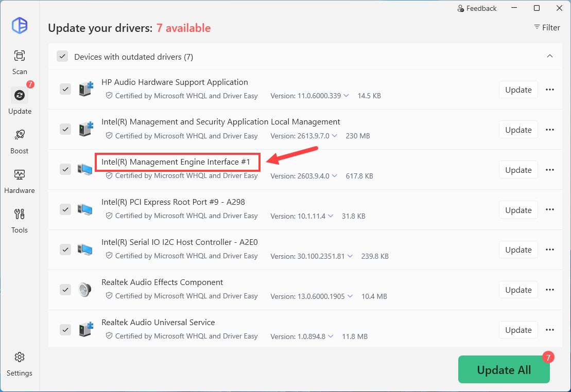The width and height of the screenshot is (571, 392).
Task: Open the Filter options
Action: 547,27
